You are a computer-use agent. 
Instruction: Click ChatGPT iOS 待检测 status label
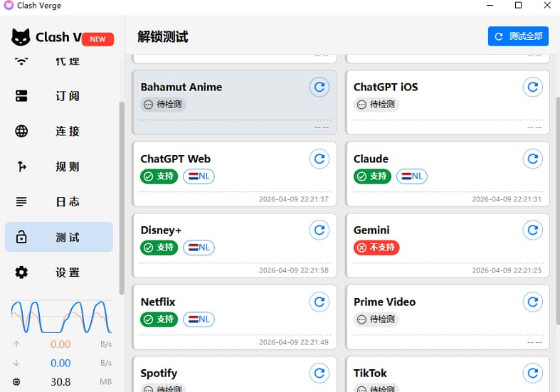pyautogui.click(x=376, y=105)
